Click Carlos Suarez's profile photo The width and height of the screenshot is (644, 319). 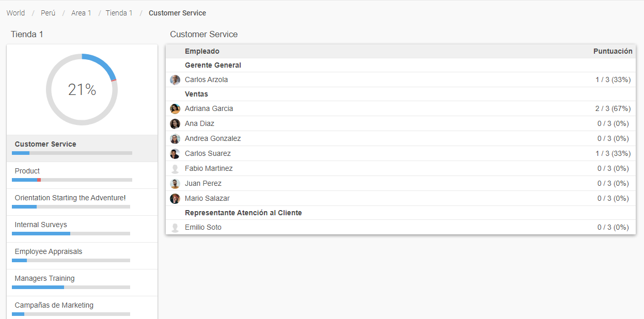coord(175,154)
